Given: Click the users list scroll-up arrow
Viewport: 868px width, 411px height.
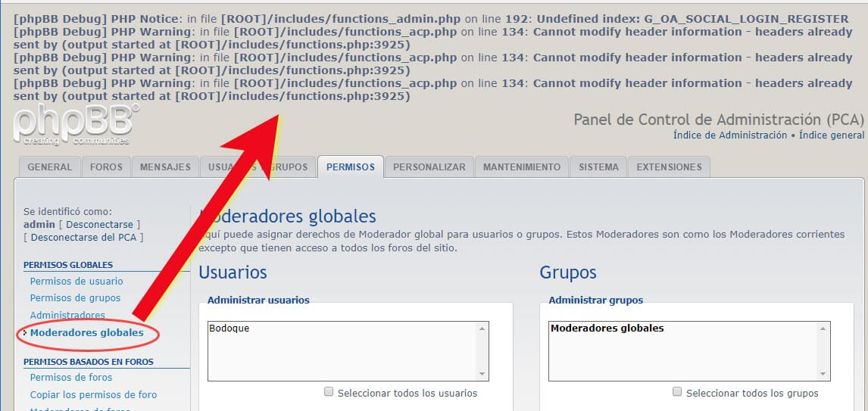Looking at the screenshot, I should click(x=482, y=328).
